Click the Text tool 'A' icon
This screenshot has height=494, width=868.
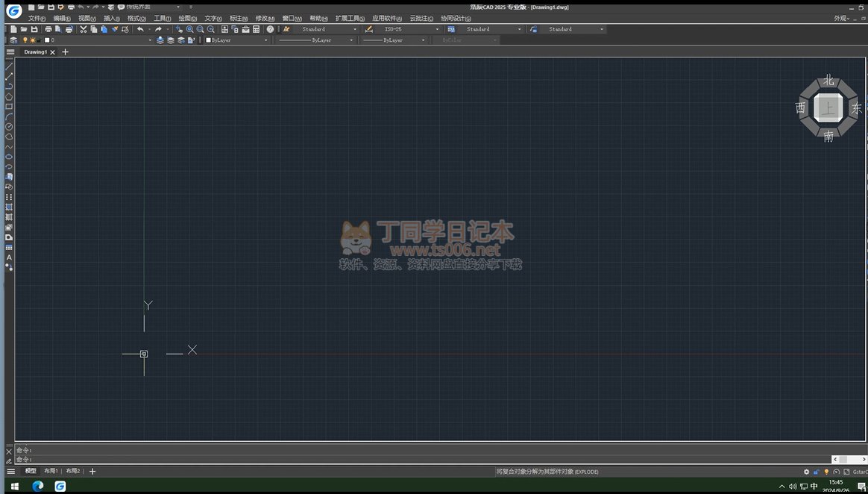(9, 257)
